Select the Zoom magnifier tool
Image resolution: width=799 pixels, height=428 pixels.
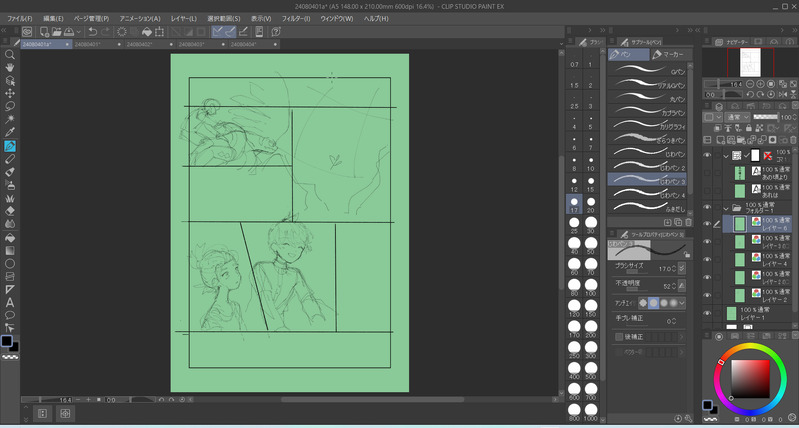[10, 55]
